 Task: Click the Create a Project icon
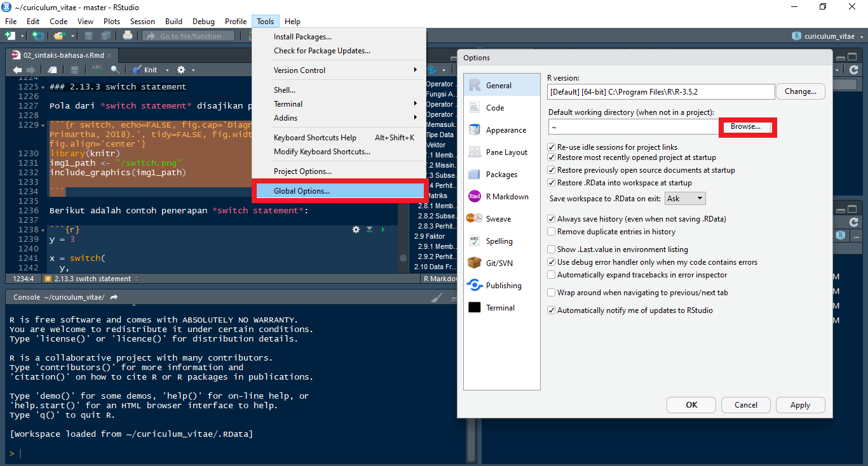click(38, 36)
